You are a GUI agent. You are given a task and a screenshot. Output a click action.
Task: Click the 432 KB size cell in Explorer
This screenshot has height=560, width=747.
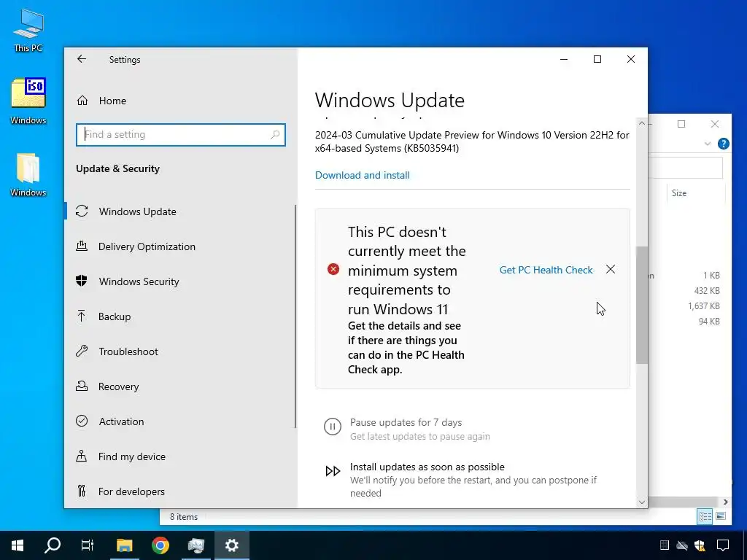pyautogui.click(x=706, y=290)
